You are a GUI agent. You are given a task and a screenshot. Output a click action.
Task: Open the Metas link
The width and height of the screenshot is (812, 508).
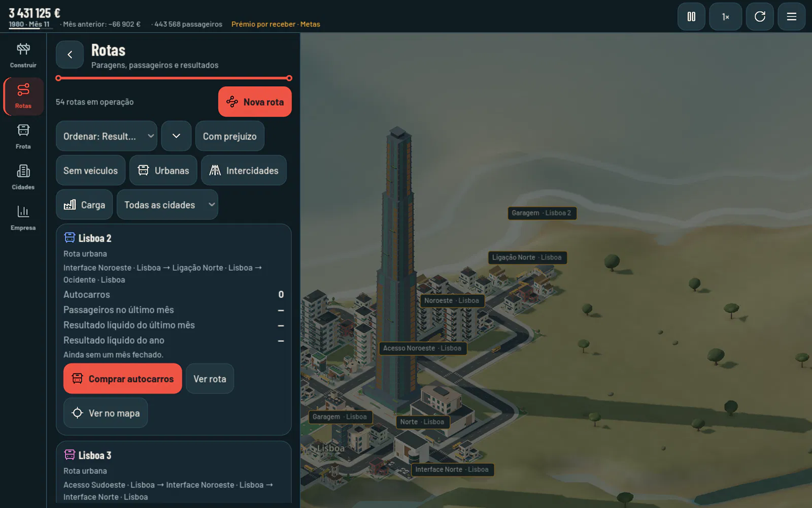click(x=310, y=24)
